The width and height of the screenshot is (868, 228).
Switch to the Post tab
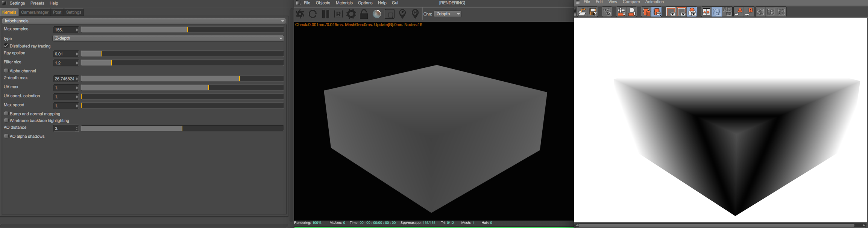[57, 12]
